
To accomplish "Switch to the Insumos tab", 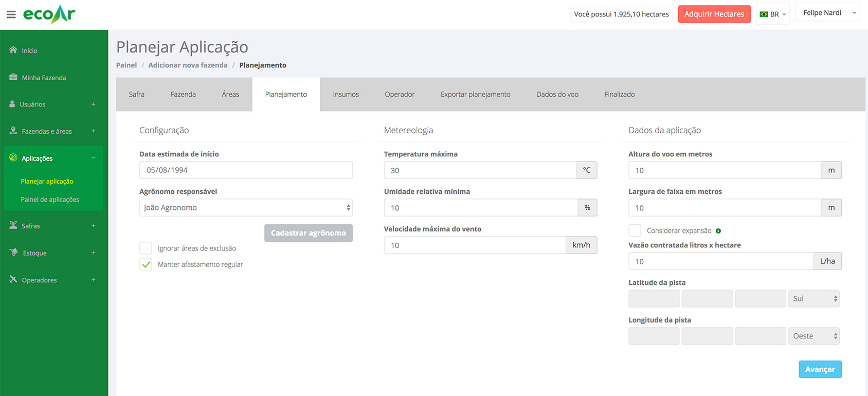I will point(346,95).
